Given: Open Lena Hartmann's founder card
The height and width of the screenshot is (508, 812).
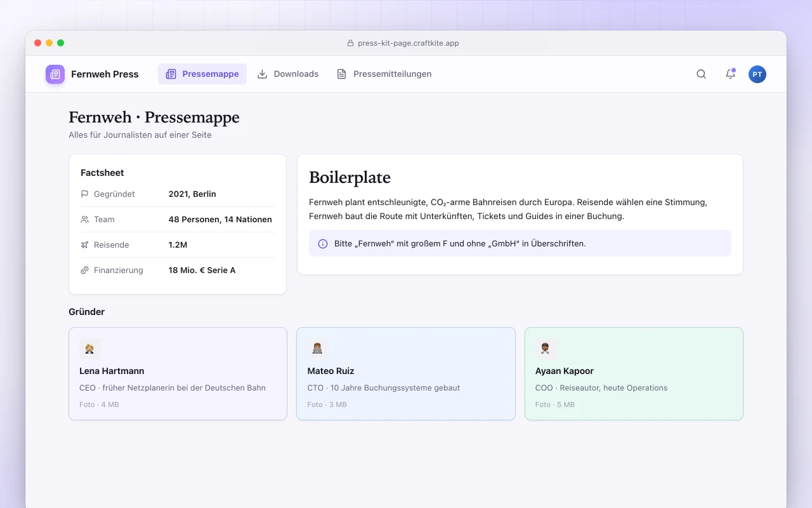Looking at the screenshot, I should (x=178, y=373).
